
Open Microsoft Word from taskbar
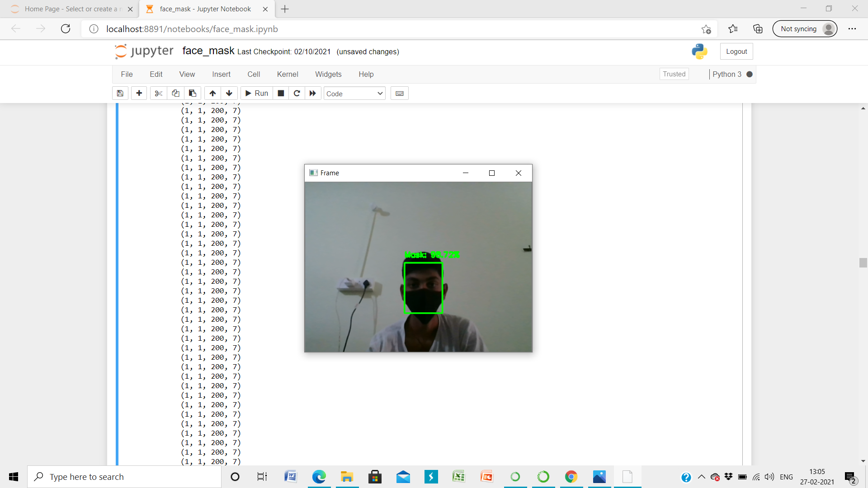click(291, 477)
